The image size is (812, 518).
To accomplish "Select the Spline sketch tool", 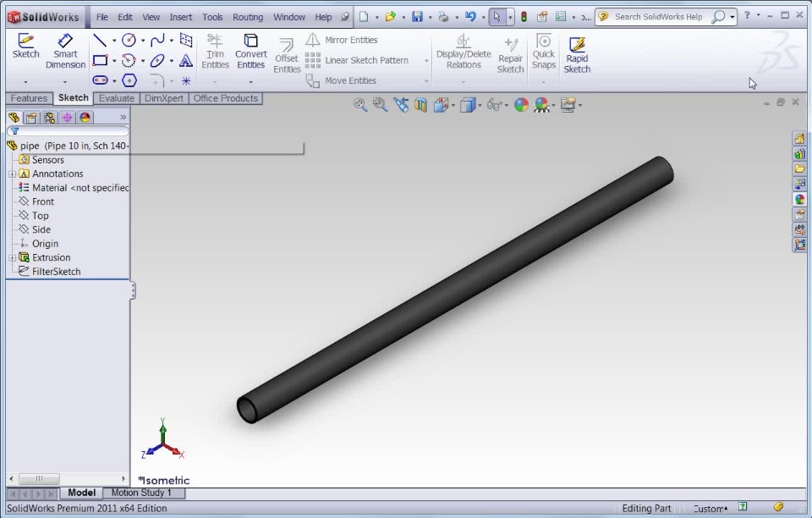I will pos(157,40).
